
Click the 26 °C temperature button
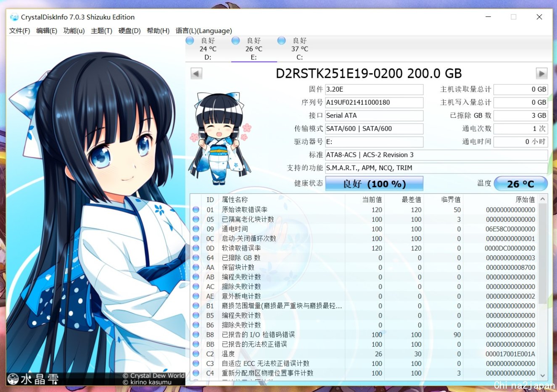coord(521,184)
